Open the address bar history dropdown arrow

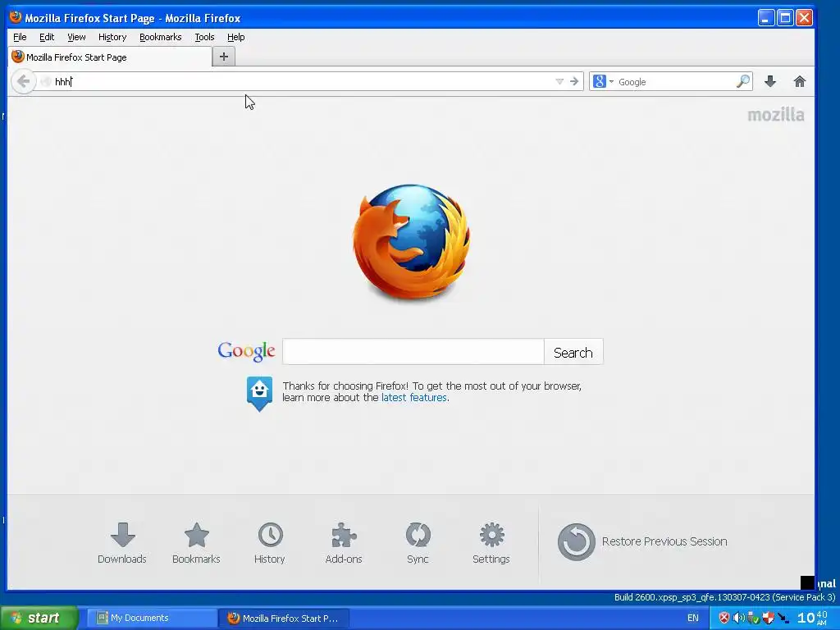tap(559, 81)
